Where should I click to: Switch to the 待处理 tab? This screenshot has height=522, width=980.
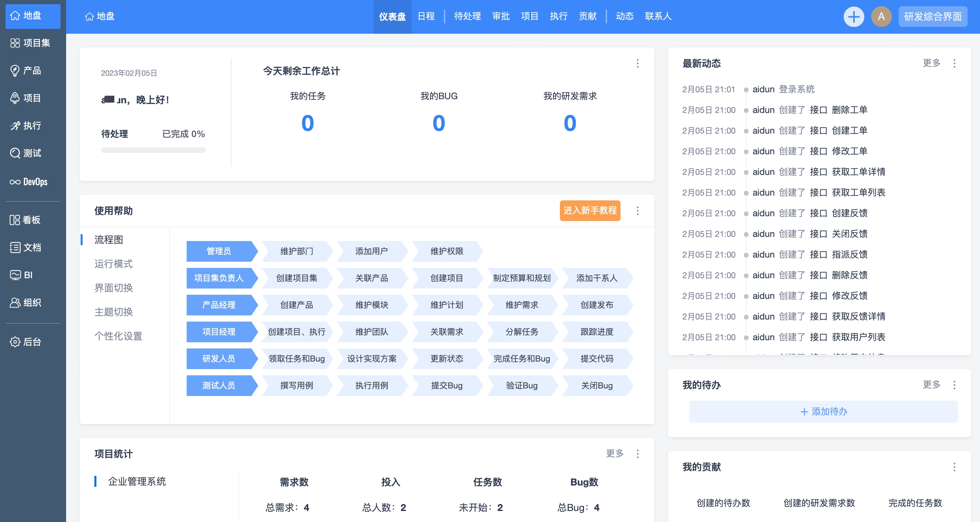coord(467,17)
